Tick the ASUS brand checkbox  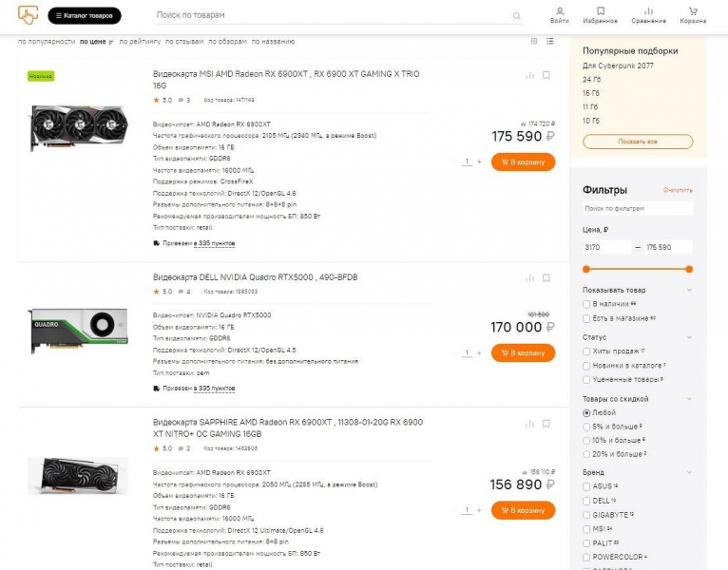(x=586, y=486)
